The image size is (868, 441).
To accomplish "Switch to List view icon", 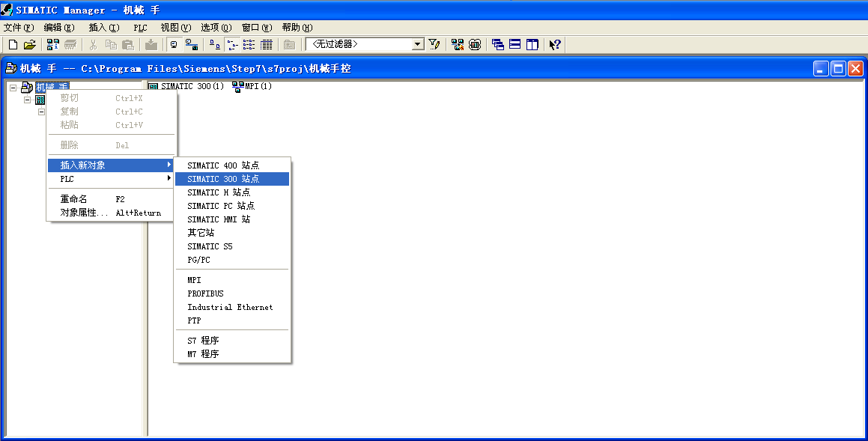I will (x=249, y=45).
